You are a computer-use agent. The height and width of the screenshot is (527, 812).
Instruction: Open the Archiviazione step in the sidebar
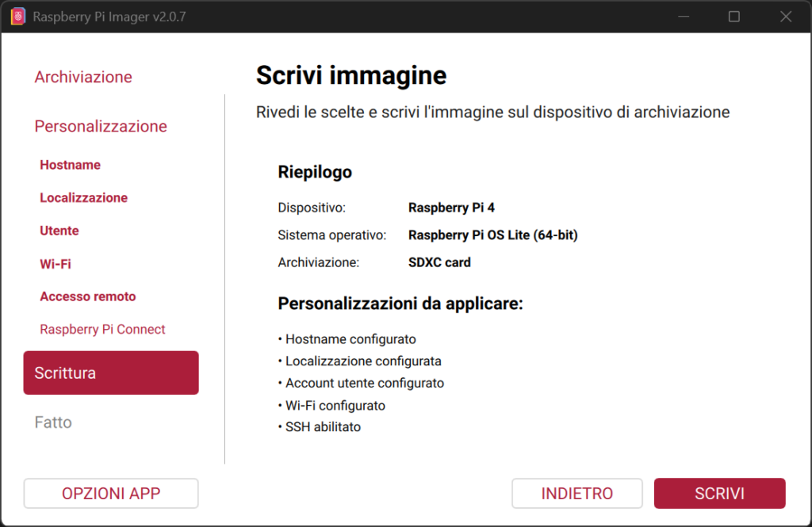pos(82,77)
